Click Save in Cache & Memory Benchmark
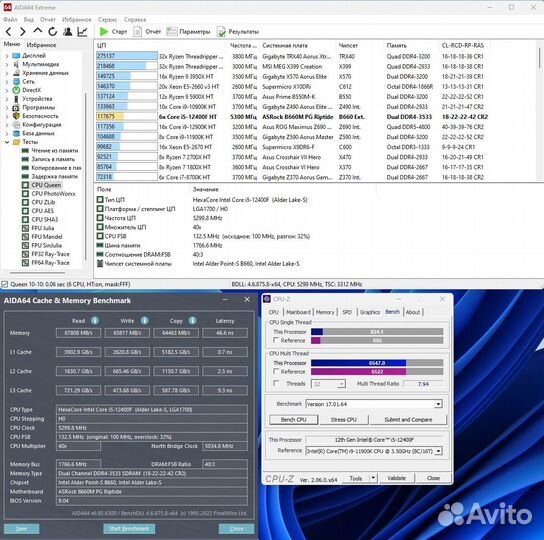544x540 pixels. click(22, 529)
